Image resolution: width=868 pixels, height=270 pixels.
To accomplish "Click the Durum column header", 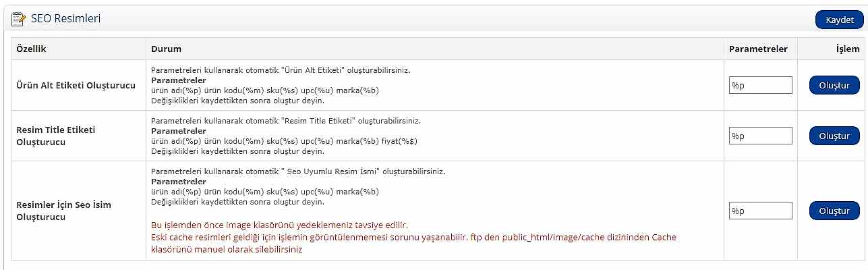I will [166, 49].
